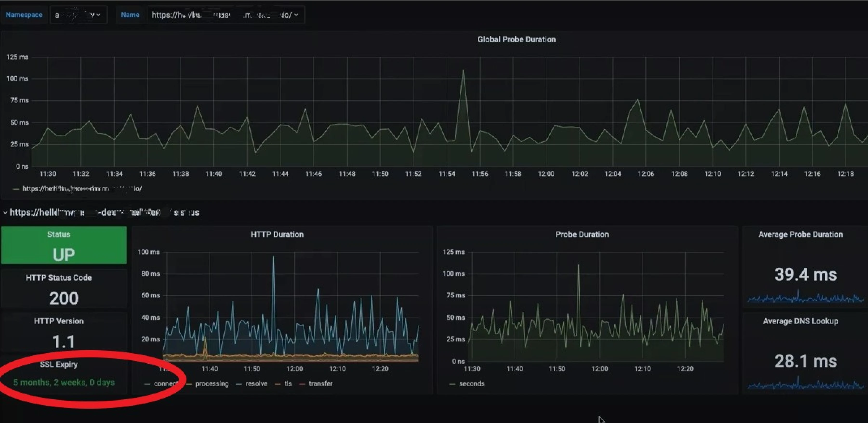Click the Namespace label
868x423 pixels.
(x=24, y=15)
